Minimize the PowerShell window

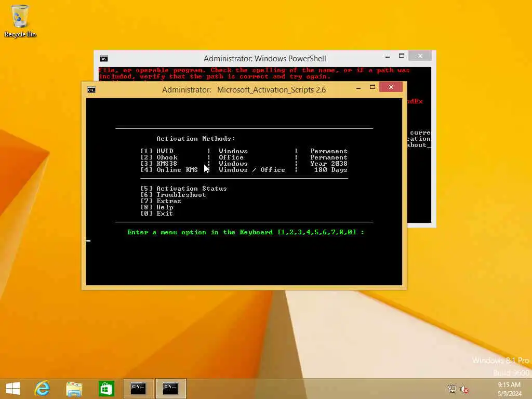[388, 56]
